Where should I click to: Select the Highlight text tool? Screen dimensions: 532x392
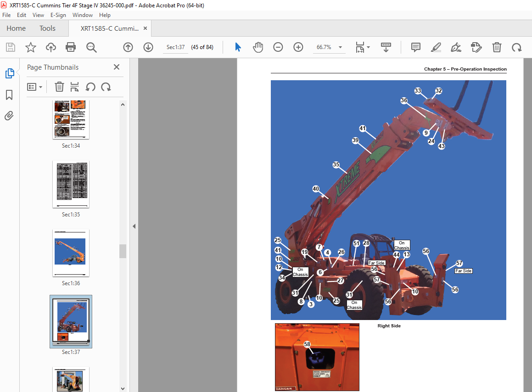tap(436, 47)
